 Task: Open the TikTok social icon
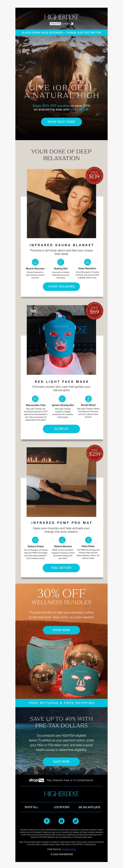tap(75, 821)
